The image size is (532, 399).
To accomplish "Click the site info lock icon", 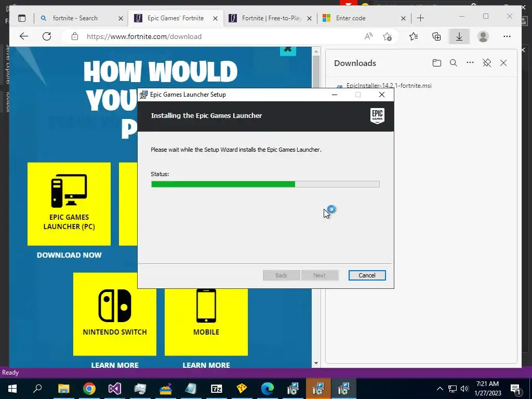I will pos(75,36).
